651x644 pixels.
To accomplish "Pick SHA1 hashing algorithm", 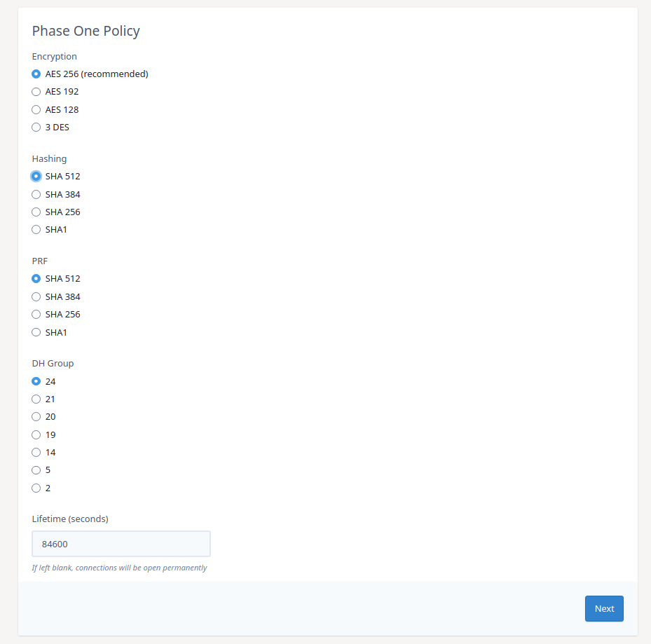I will point(36,229).
